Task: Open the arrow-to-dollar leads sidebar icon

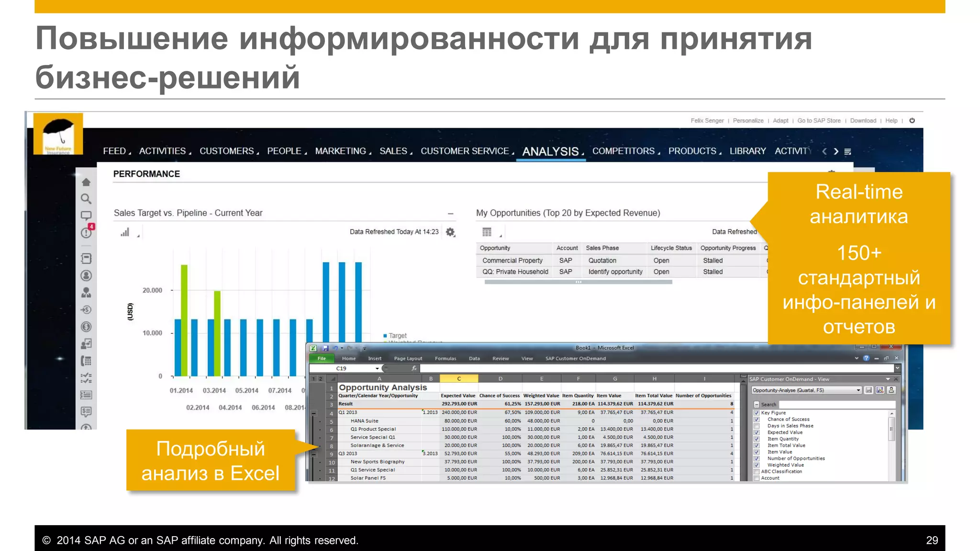Action: [x=86, y=309]
